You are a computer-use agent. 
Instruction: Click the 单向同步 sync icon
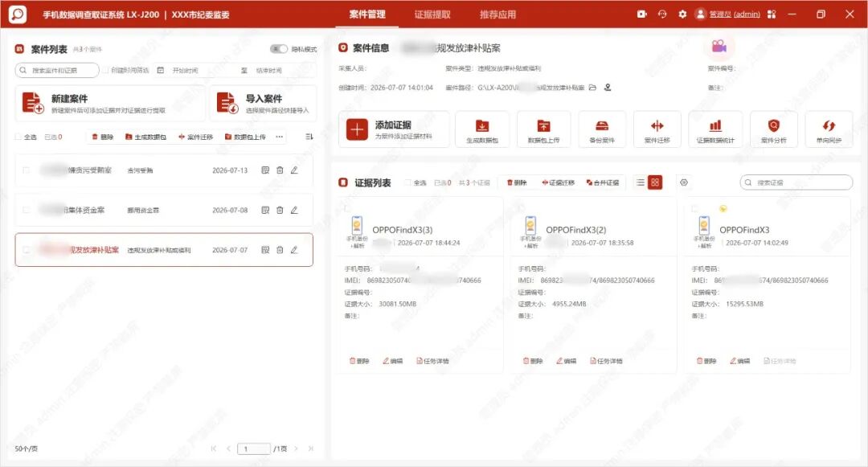(829, 129)
